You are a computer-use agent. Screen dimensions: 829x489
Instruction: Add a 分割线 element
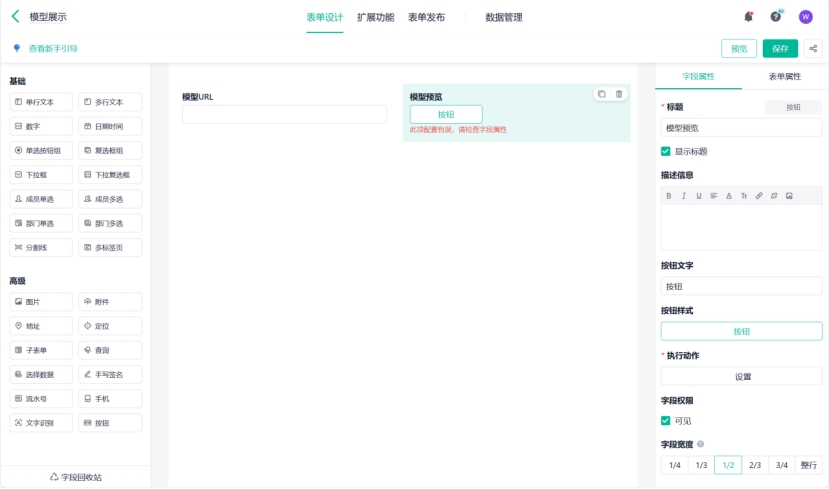tap(41, 247)
